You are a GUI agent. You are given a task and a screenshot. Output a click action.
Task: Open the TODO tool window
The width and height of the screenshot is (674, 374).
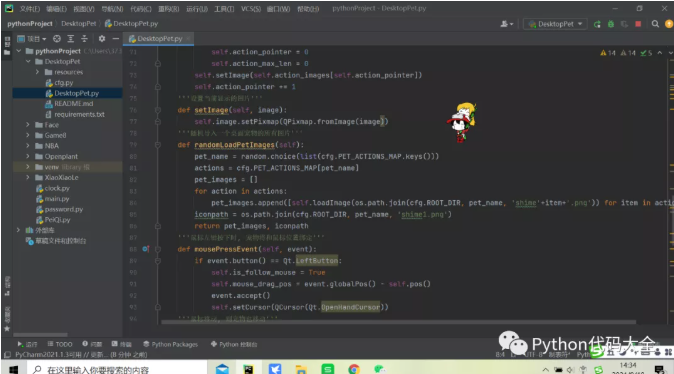tap(60, 344)
